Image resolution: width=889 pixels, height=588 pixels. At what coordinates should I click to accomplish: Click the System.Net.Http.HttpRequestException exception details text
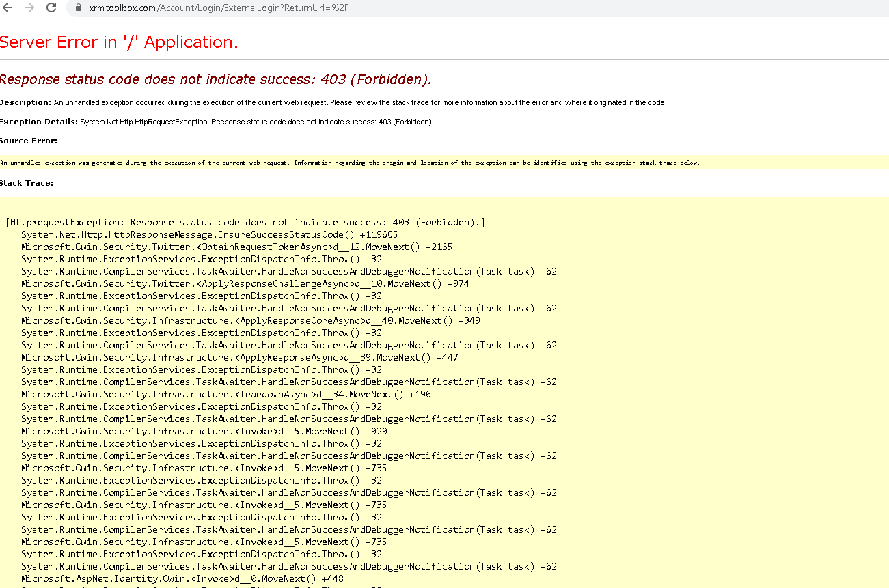tap(257, 122)
